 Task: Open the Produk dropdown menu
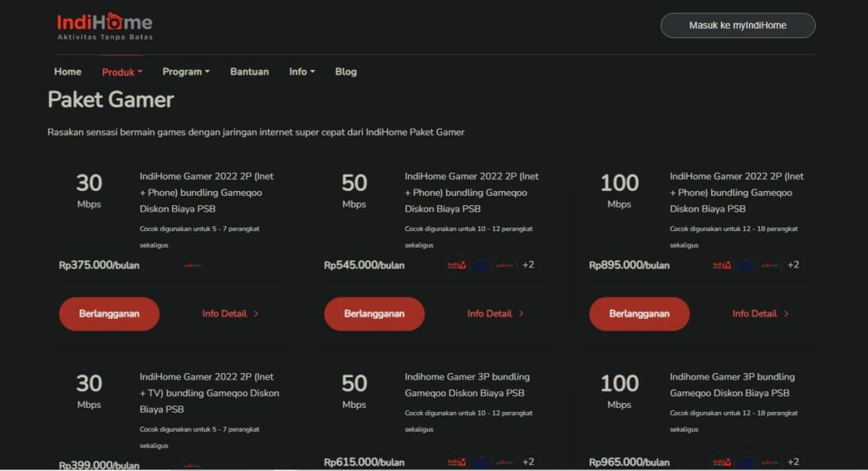(x=122, y=72)
